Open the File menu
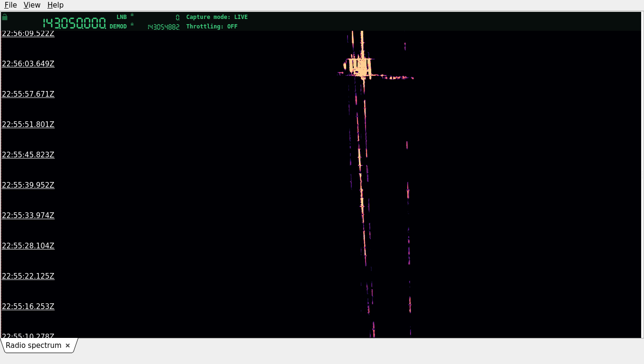 pos(10,5)
